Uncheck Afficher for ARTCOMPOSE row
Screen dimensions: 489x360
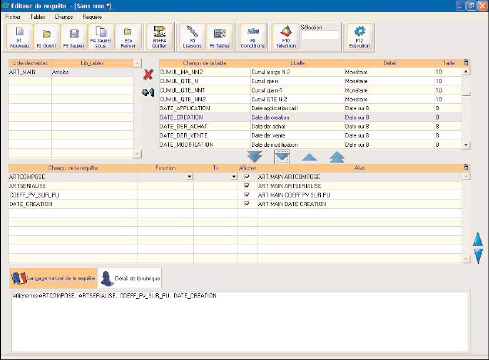coord(247,176)
